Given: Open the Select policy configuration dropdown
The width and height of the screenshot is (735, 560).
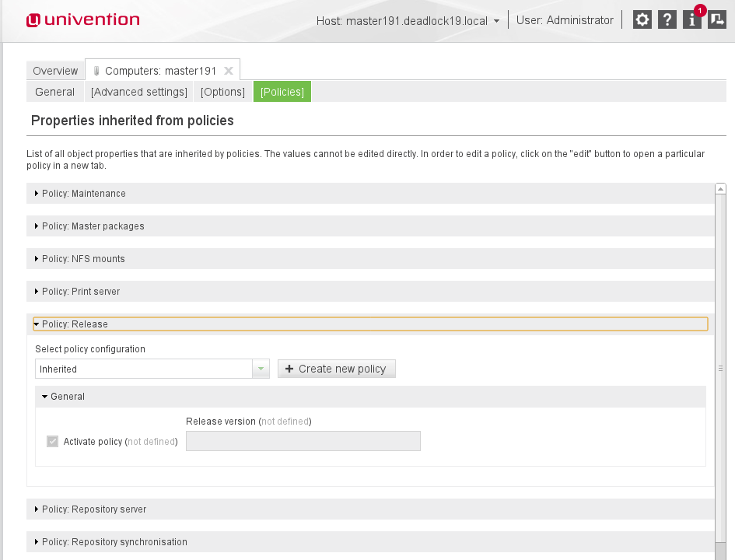Looking at the screenshot, I should (261, 369).
